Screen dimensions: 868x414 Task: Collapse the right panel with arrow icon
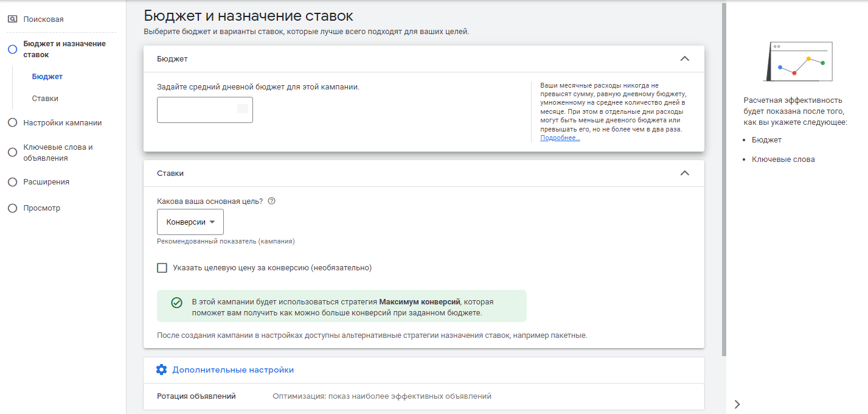pyautogui.click(x=737, y=404)
